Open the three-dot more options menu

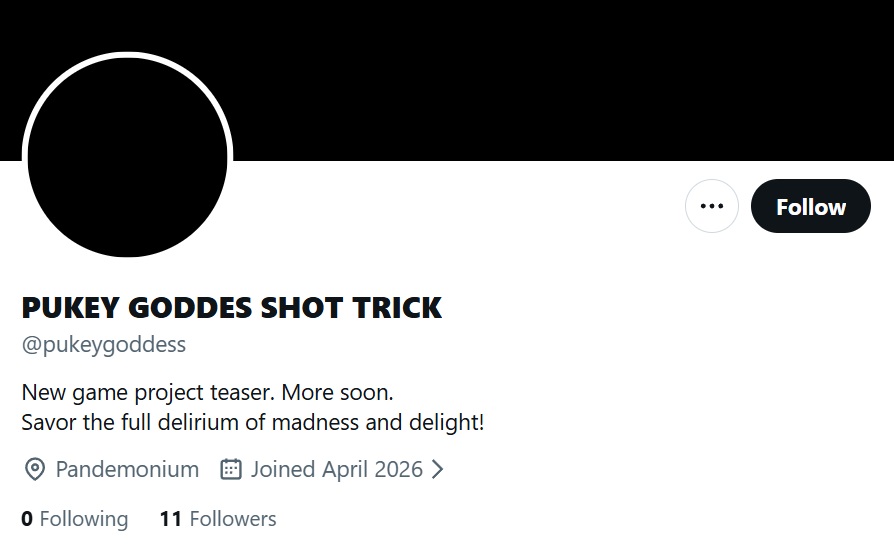point(711,207)
